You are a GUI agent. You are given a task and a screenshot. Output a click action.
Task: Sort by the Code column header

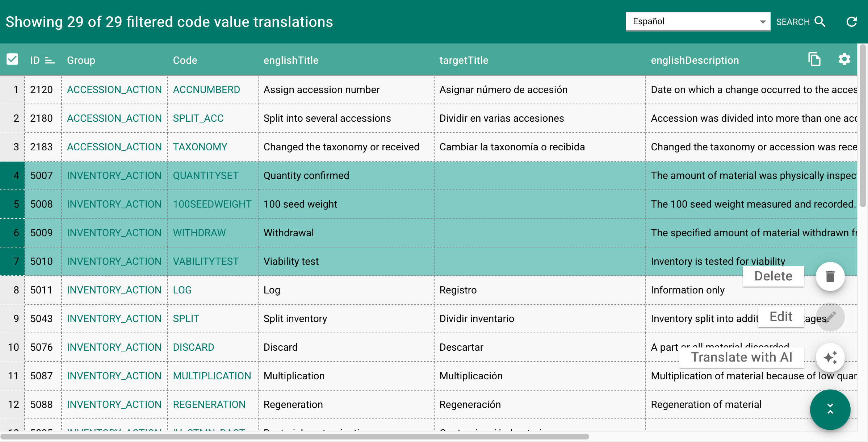[185, 60]
